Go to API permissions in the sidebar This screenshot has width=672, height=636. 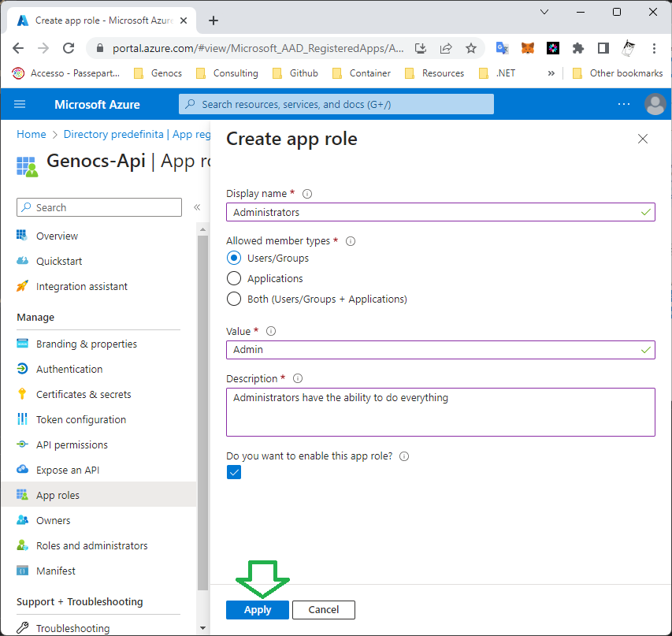pos(72,444)
